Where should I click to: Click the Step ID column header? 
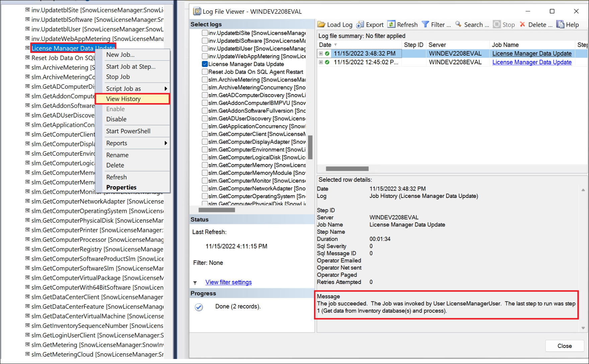click(x=414, y=45)
